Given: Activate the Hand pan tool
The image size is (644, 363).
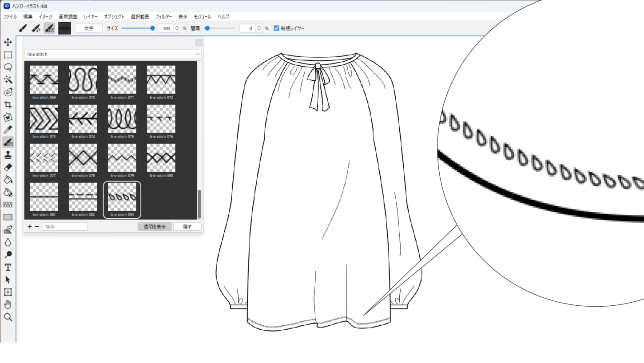Looking at the screenshot, I should point(8,304).
